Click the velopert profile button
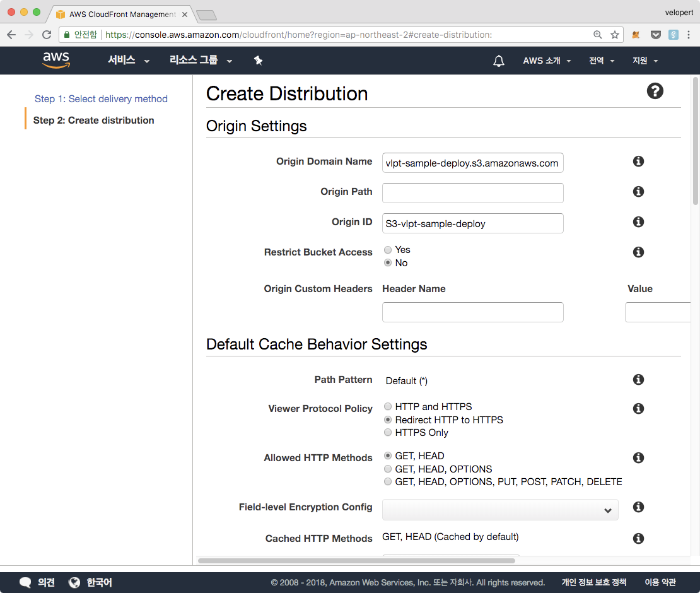Viewport: 700px width, 593px height. [679, 13]
